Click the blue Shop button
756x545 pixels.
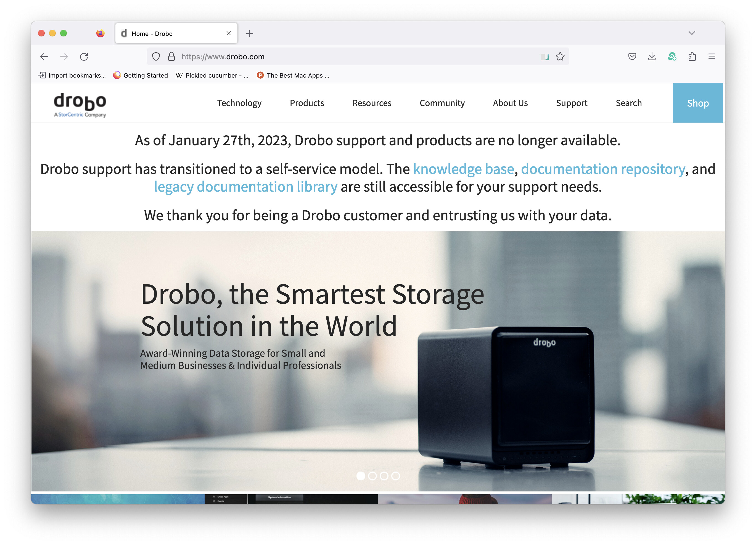click(x=698, y=103)
